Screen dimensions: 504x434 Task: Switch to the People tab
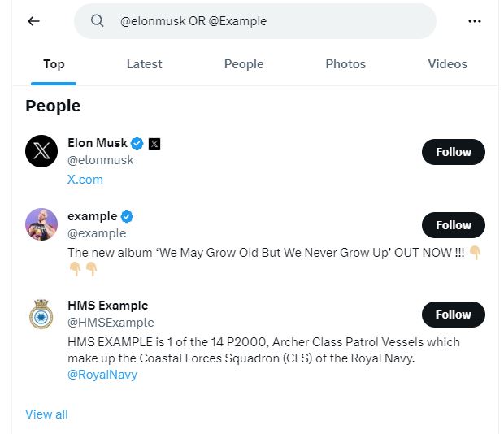coord(244,64)
